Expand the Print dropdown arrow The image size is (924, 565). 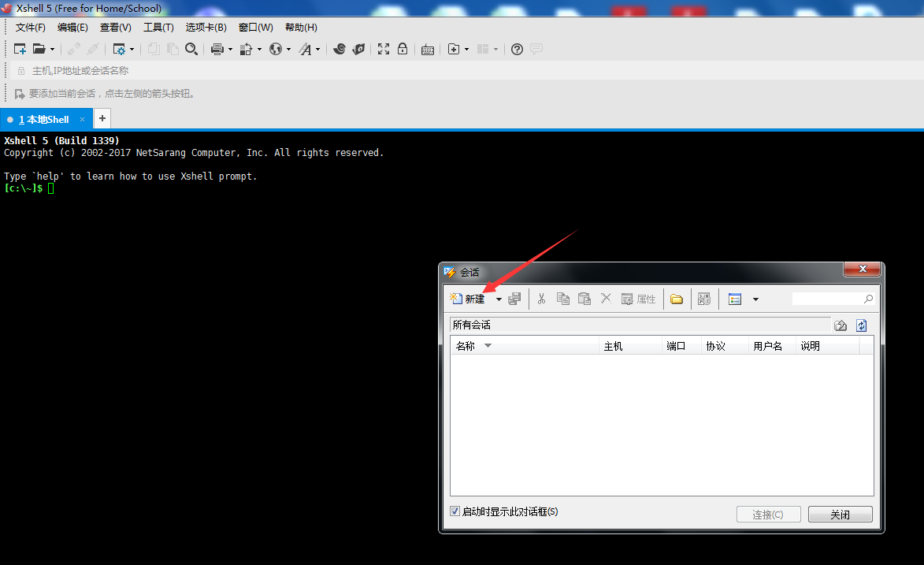point(231,50)
